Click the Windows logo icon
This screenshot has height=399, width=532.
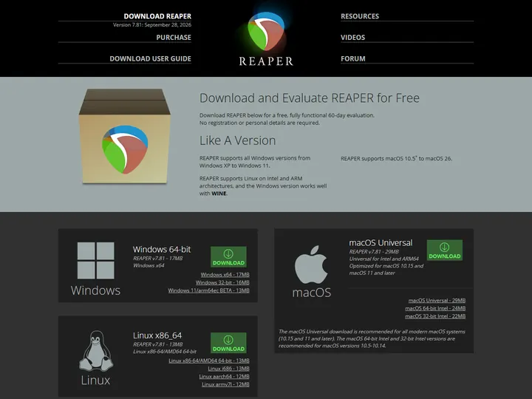coord(95,260)
